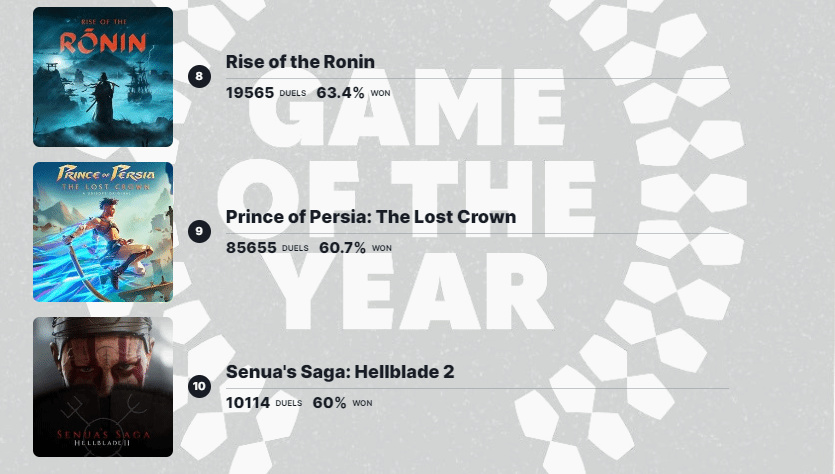Open Prince of Persia: The Lost Crown title

[x=371, y=216]
